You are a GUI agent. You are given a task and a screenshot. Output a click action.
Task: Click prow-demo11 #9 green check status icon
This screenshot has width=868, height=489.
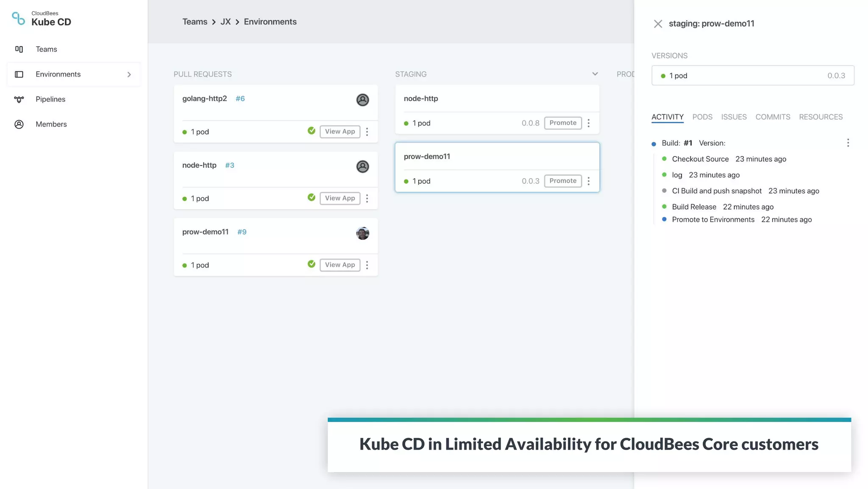(312, 264)
